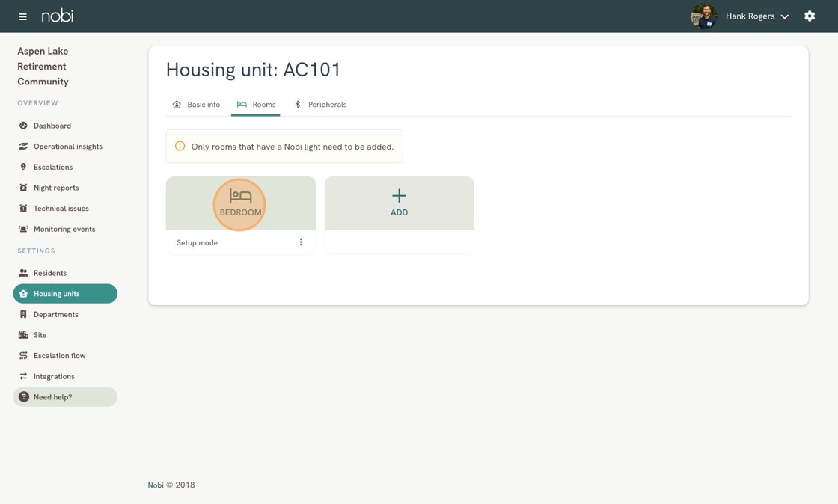Select the Rooms tab
838x504 pixels.
click(x=256, y=104)
